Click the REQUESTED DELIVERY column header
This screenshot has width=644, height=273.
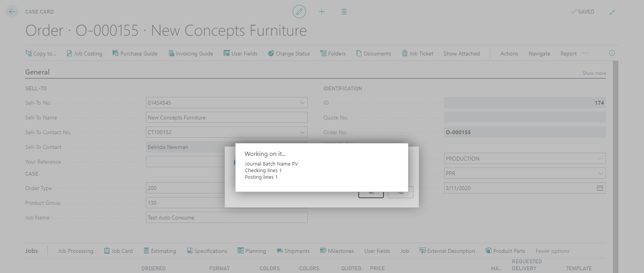pos(527,265)
